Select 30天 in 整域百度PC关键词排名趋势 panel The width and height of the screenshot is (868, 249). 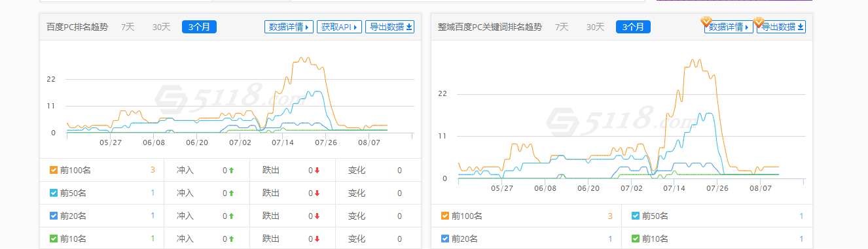595,27
